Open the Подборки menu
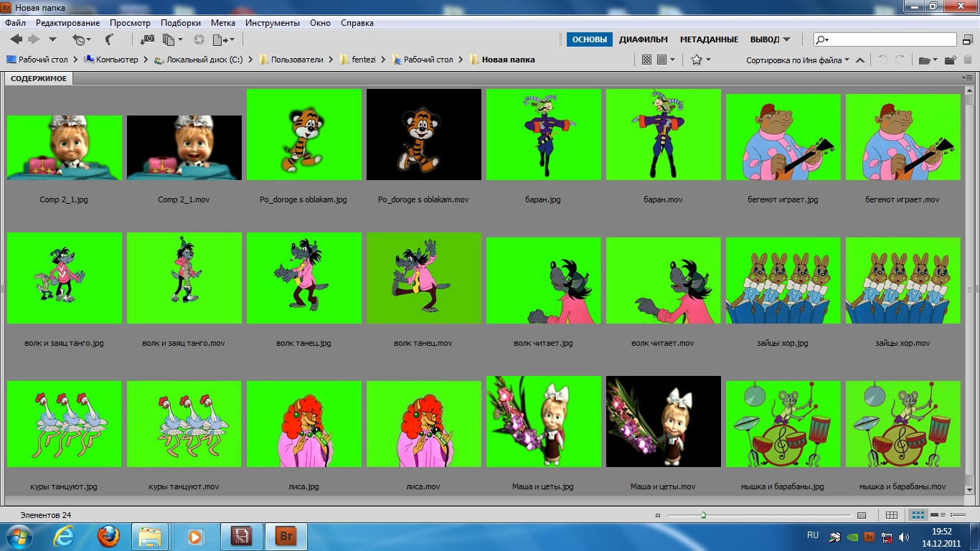980x551 pixels. (181, 23)
